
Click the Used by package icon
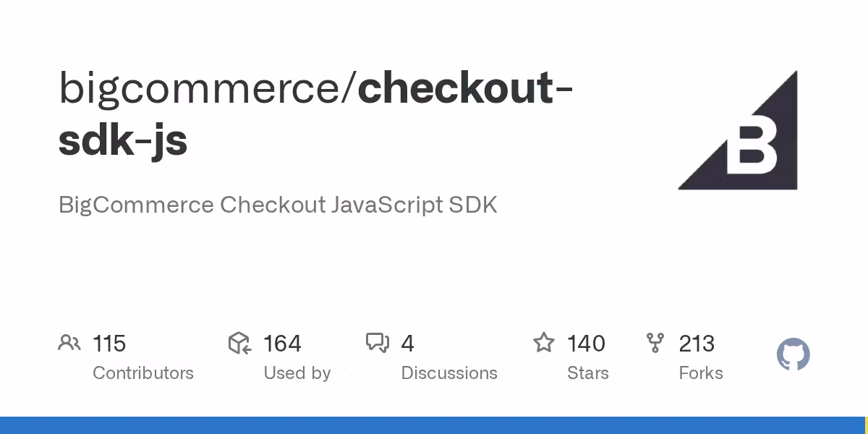click(x=239, y=343)
